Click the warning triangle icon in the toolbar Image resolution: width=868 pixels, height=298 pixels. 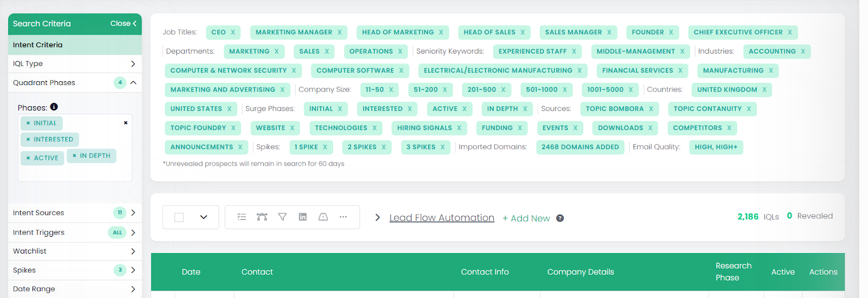pos(323,217)
